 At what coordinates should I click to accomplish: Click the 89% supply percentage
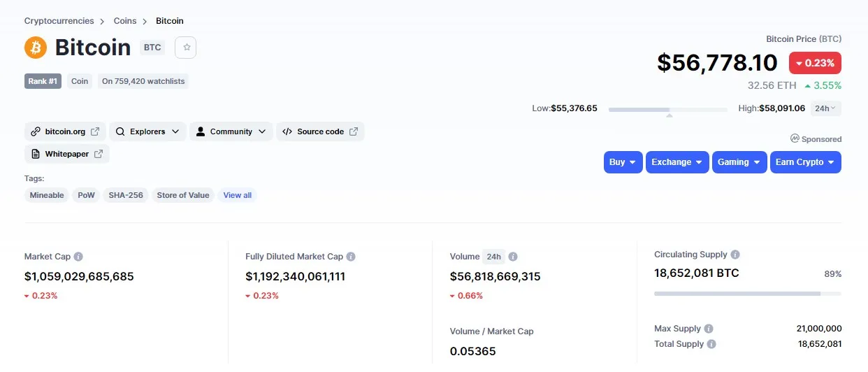833,274
